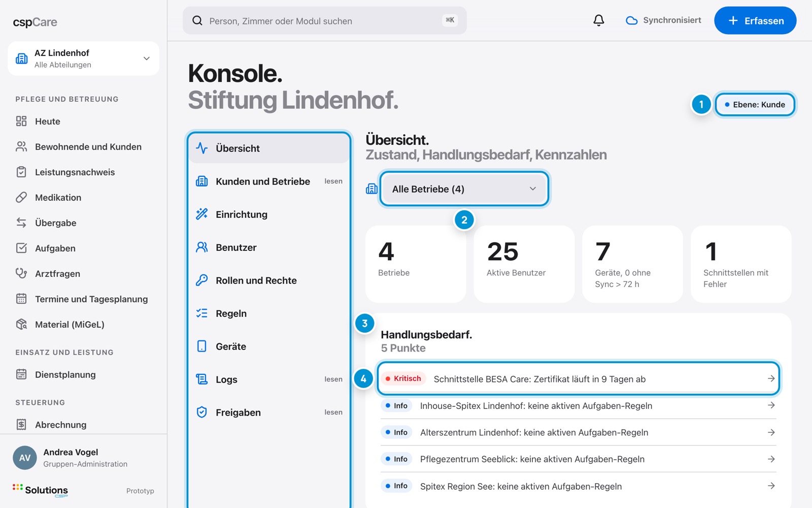Open Rollen und Rechte
812x508 pixels.
[x=269, y=280]
